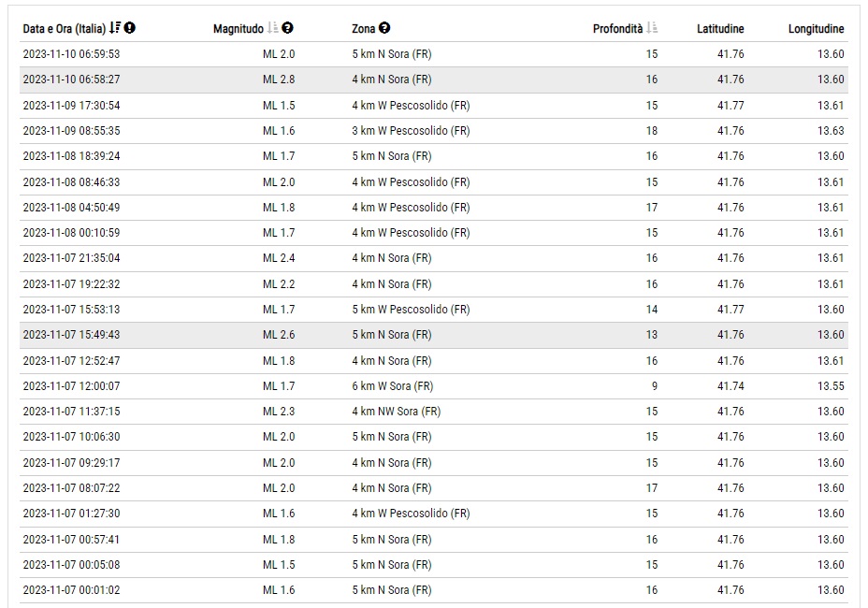868x608 pixels.
Task: Select the last row 2023-11-07 00:01:02
Action: tap(433, 590)
